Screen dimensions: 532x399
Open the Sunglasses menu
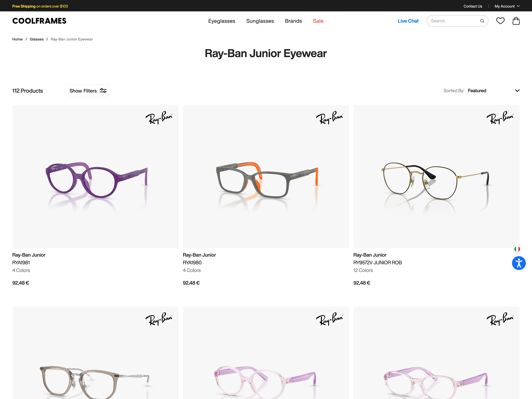(260, 21)
